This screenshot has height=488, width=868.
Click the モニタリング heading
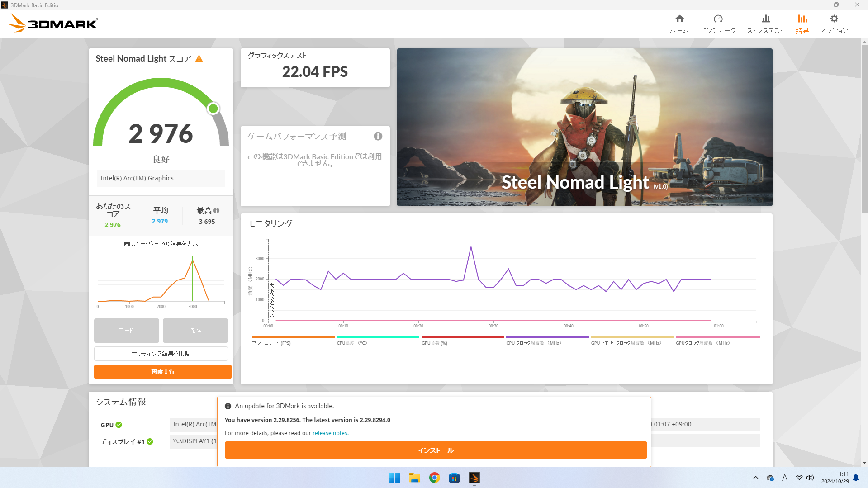pos(270,223)
